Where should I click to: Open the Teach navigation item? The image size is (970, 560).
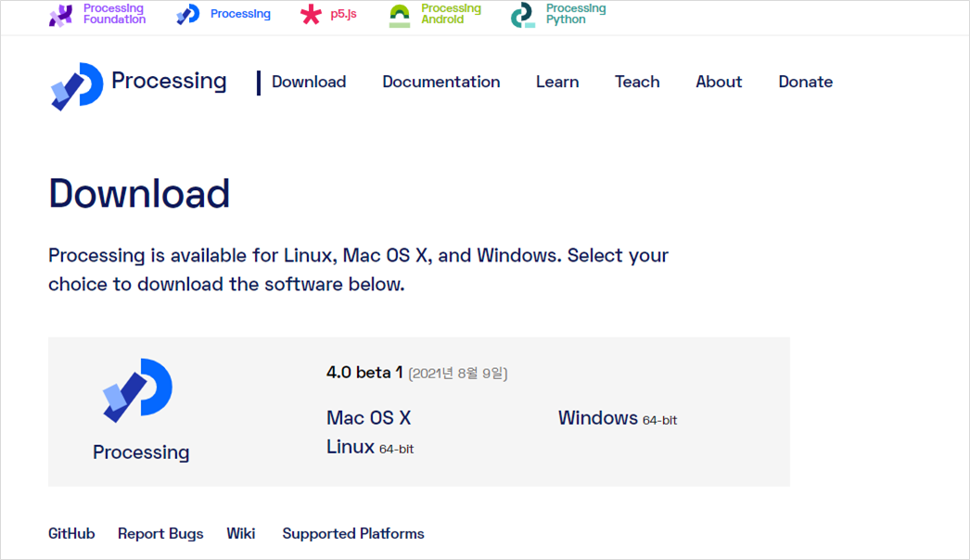637,82
